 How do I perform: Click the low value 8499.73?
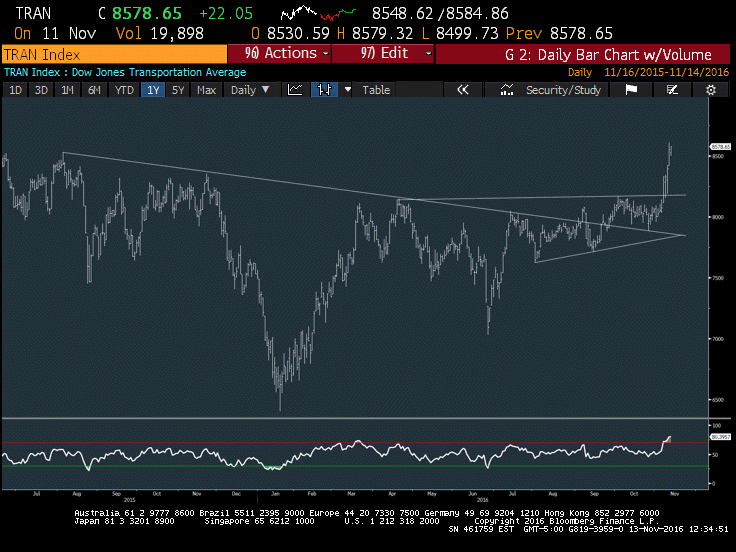tap(467, 33)
